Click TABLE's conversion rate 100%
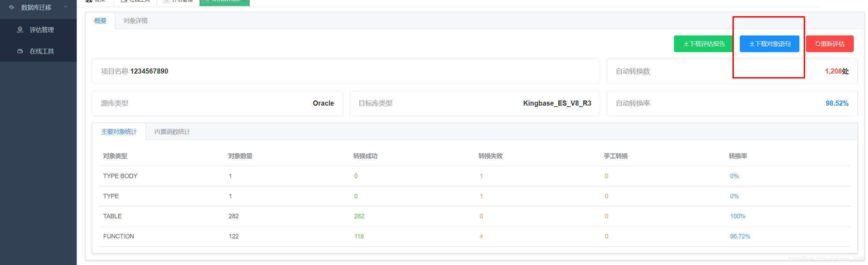 pyautogui.click(x=737, y=216)
